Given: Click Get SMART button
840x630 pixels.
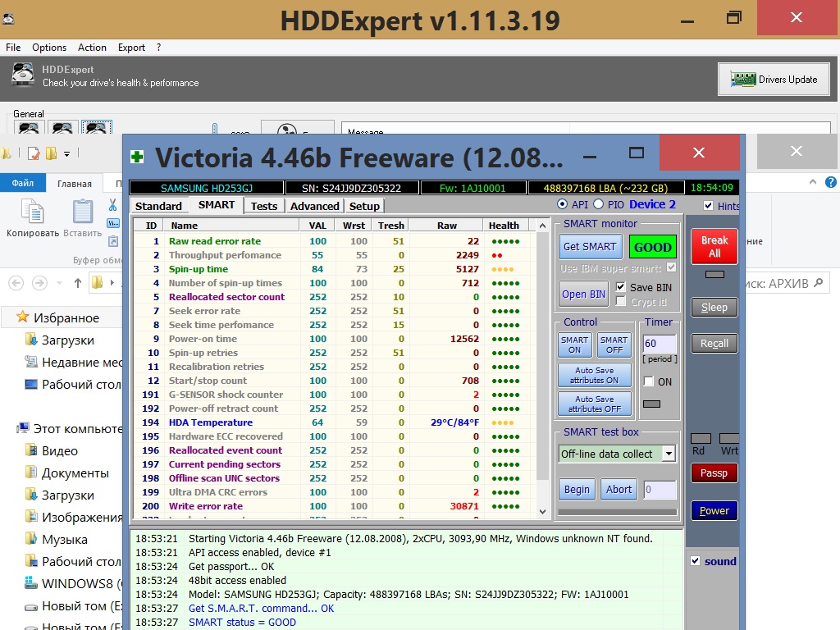Looking at the screenshot, I should (590, 246).
